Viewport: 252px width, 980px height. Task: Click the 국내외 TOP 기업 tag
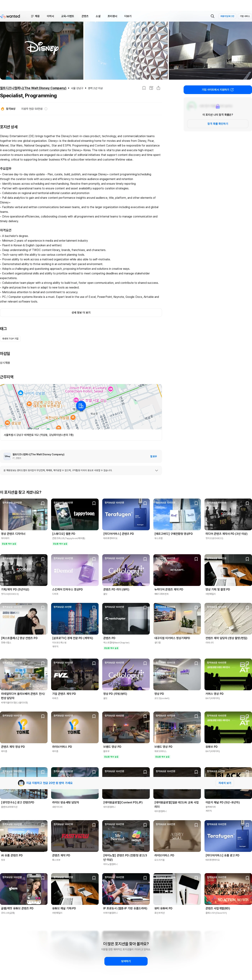10,339
